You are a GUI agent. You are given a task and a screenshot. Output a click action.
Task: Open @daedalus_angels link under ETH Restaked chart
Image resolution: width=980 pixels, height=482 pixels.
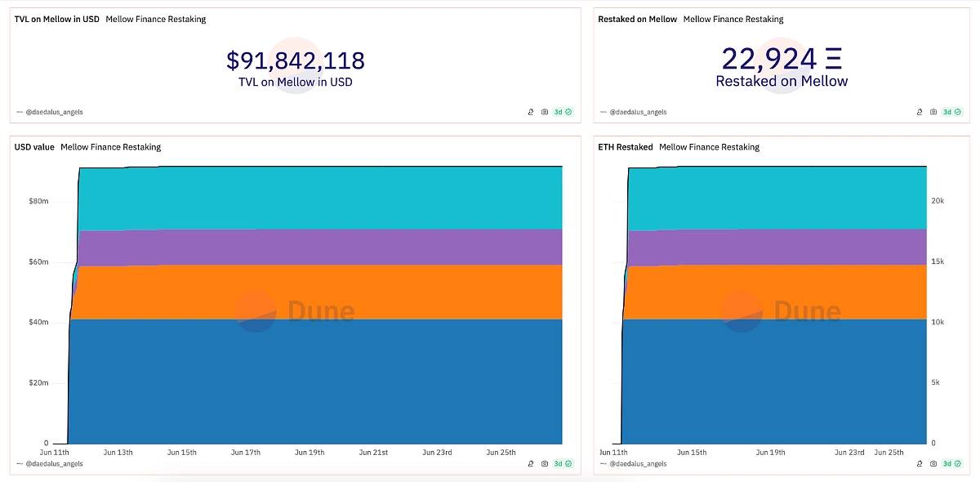(x=638, y=464)
